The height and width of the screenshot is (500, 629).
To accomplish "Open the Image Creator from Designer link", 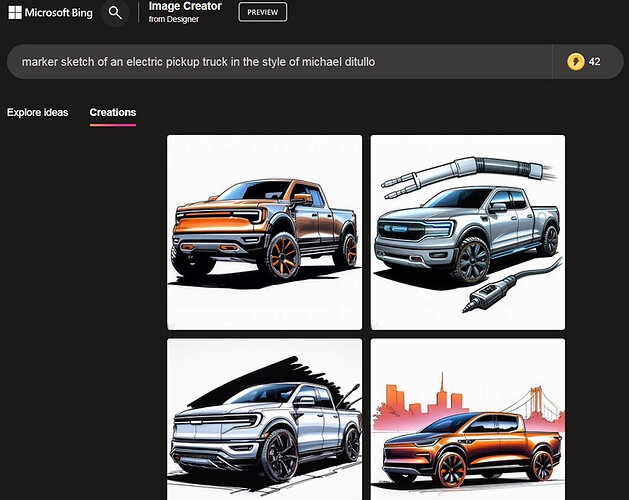I will pyautogui.click(x=185, y=12).
